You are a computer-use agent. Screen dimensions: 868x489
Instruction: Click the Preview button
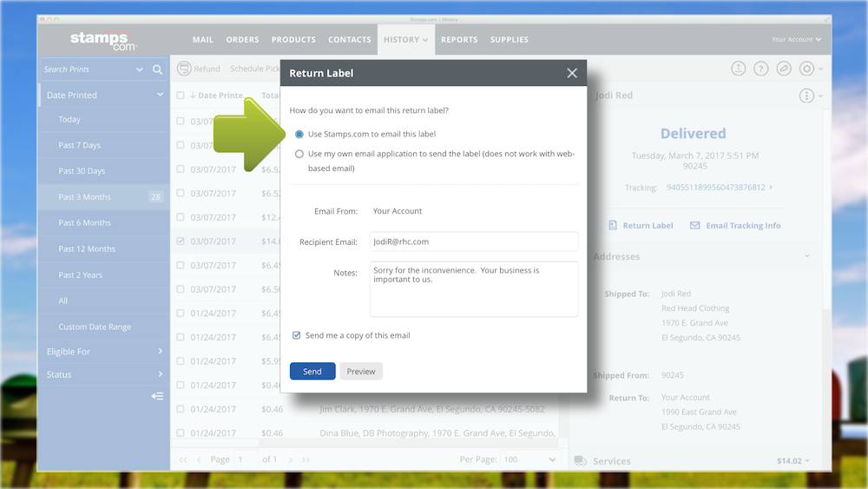pos(361,372)
